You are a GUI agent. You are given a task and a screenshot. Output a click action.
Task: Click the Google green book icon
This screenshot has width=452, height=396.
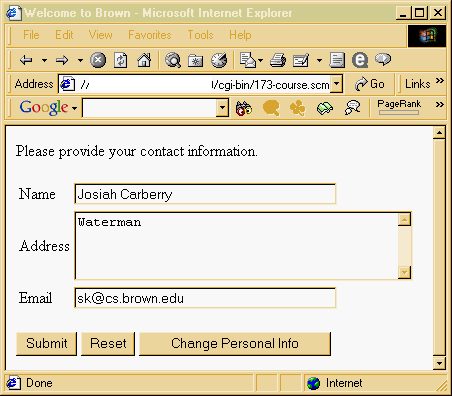click(x=325, y=108)
